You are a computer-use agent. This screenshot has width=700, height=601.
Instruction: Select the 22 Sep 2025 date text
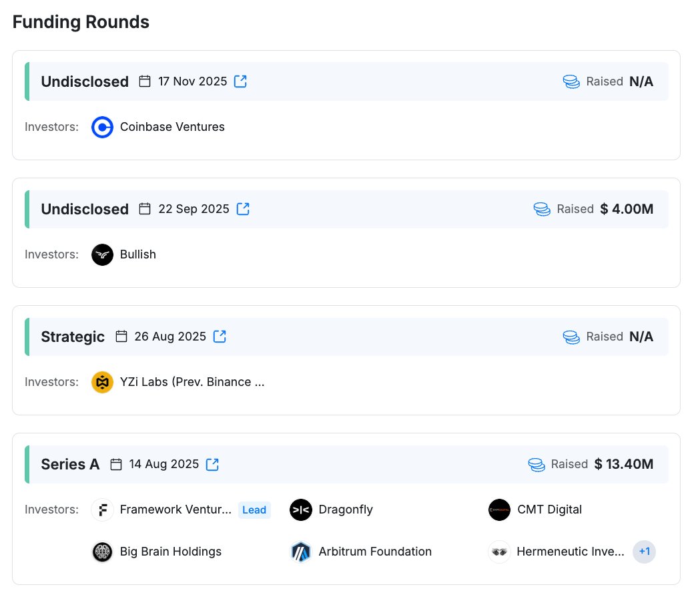tap(194, 208)
